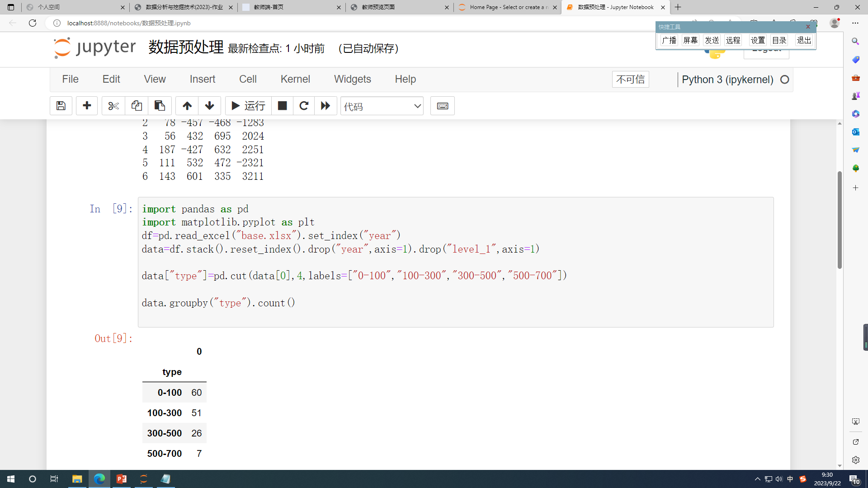Click the 不可信 trust notebook button

630,80
